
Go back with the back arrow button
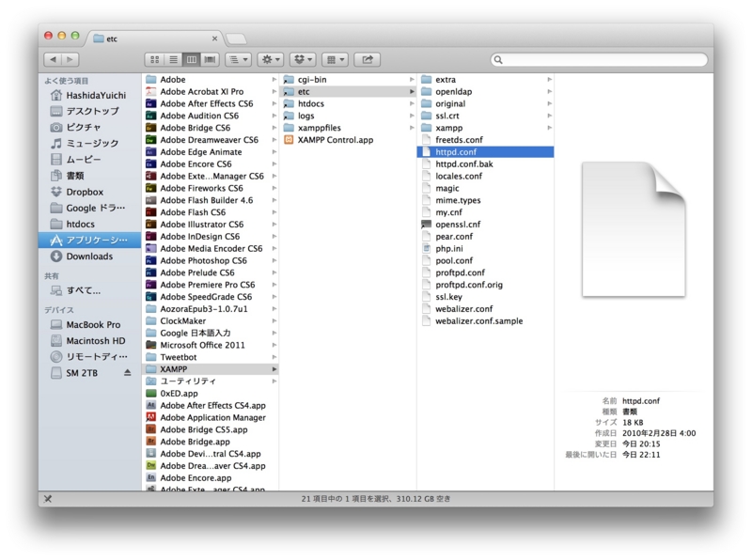point(53,59)
